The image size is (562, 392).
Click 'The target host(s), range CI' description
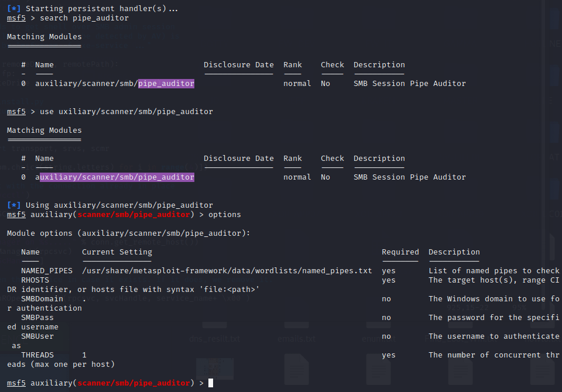(x=494, y=280)
